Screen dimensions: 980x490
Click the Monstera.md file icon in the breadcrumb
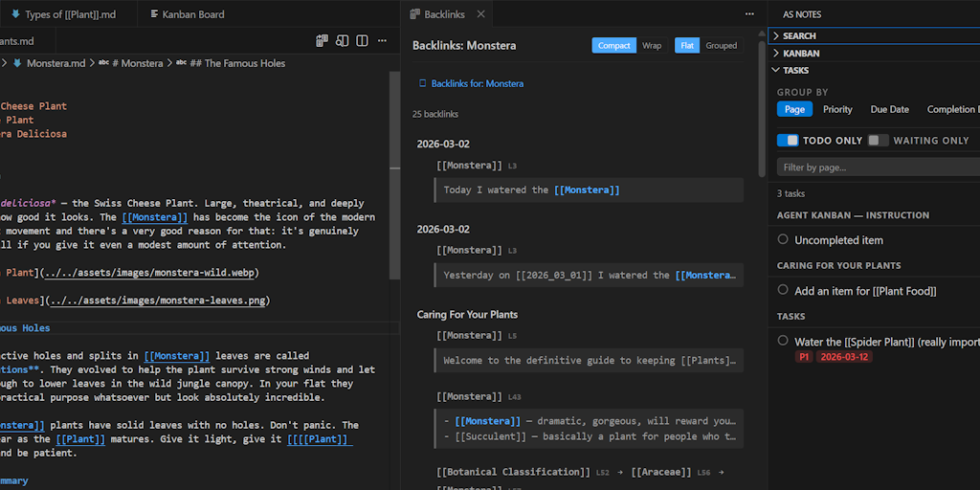(17, 63)
